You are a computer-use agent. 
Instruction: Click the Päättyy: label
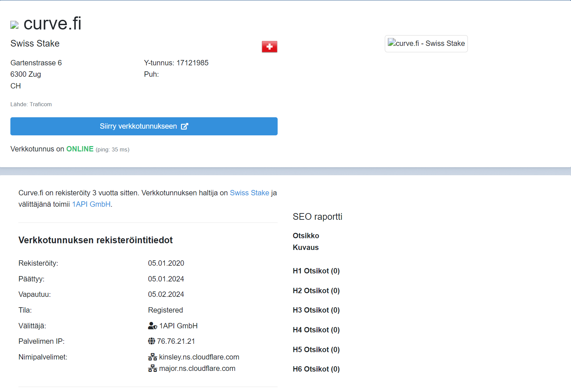click(31, 279)
